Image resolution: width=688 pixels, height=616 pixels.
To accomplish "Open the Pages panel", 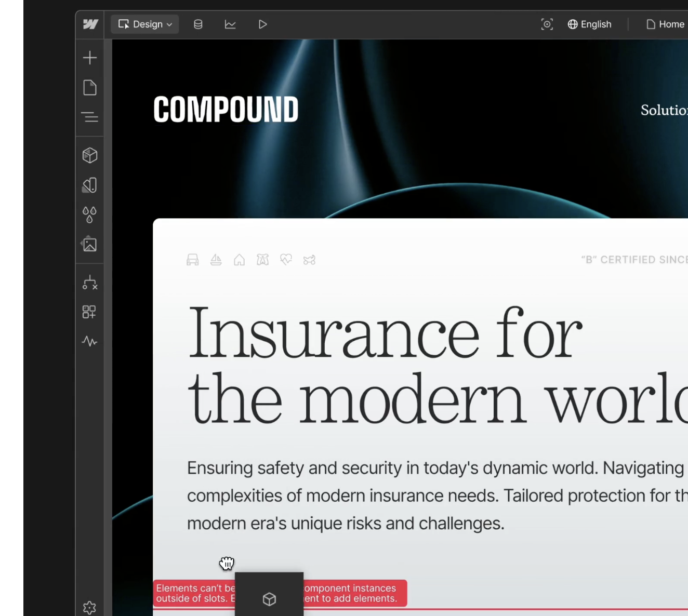I will pyautogui.click(x=90, y=87).
